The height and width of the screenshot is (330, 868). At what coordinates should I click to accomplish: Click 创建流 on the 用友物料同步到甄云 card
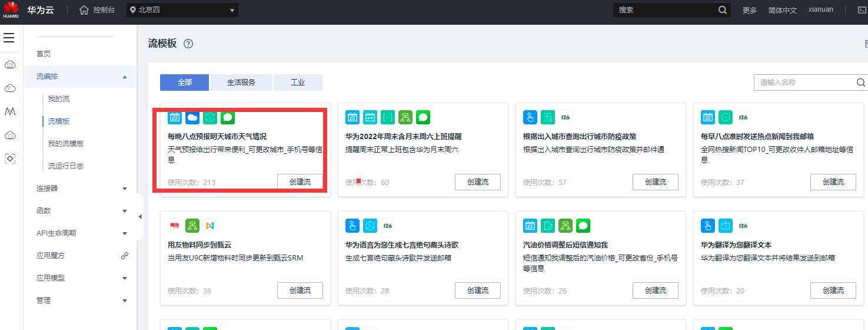click(x=300, y=291)
